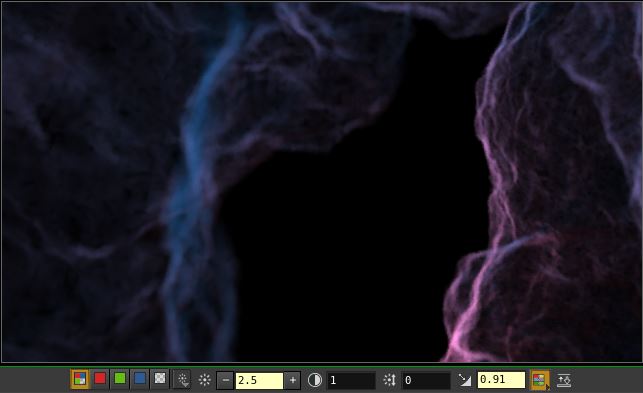Show only the green channel
The width and height of the screenshot is (643, 393).
coord(120,379)
